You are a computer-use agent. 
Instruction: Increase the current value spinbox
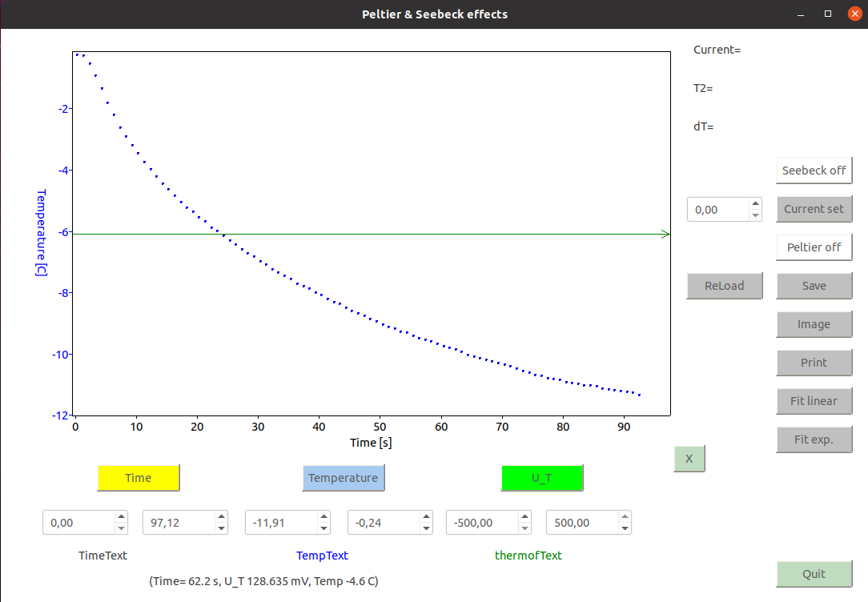[755, 203]
